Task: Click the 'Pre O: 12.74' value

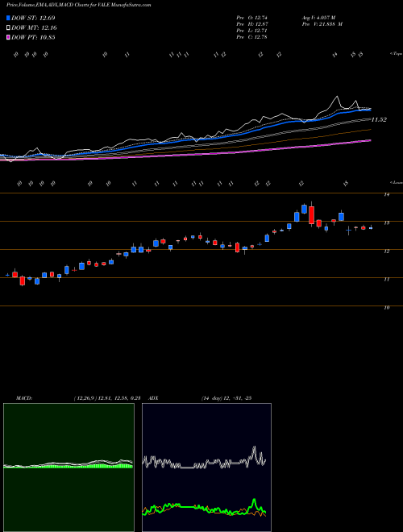Action: point(252,18)
